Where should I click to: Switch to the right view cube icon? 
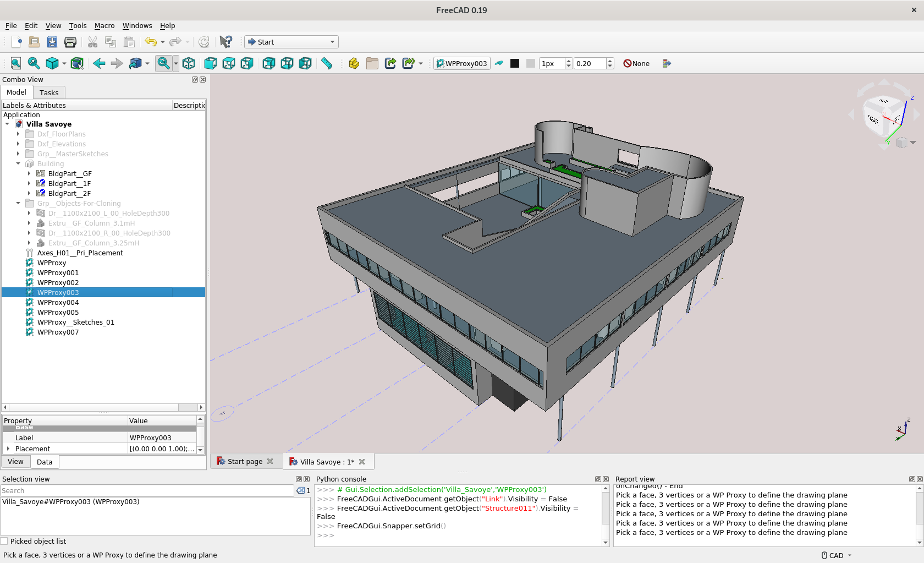click(247, 63)
